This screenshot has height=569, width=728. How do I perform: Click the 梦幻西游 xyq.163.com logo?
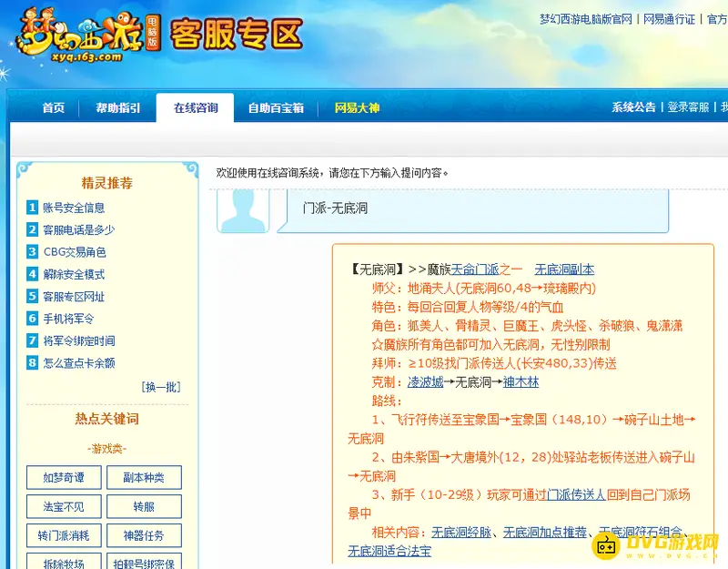point(87,35)
